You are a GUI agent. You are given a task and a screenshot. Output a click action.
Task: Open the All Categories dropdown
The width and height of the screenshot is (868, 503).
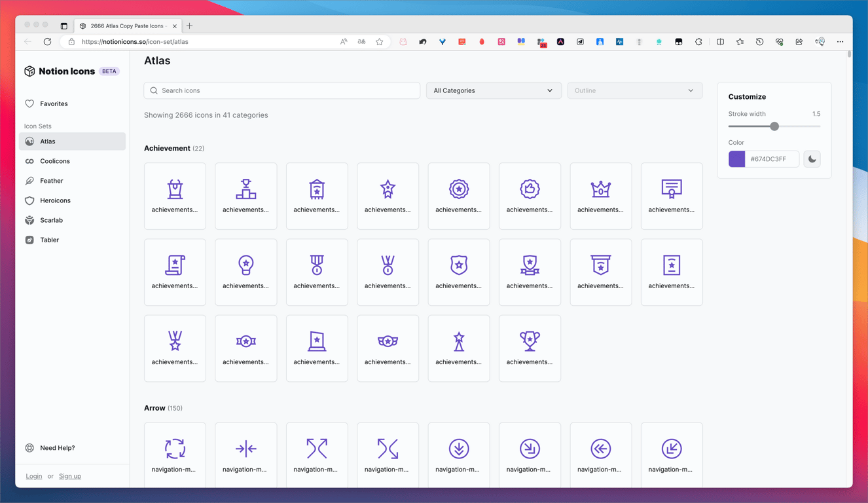point(494,90)
